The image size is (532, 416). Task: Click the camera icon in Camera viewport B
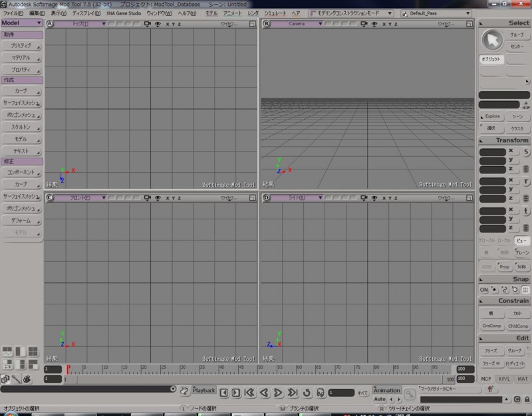tap(364, 24)
